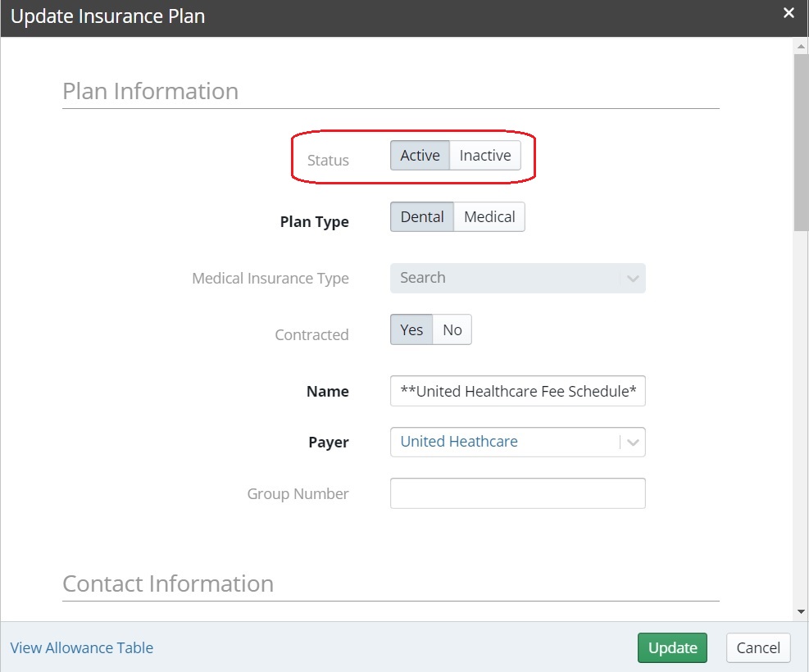
Task: Open the Medical Insurance Type search dropdown
Action: click(517, 278)
